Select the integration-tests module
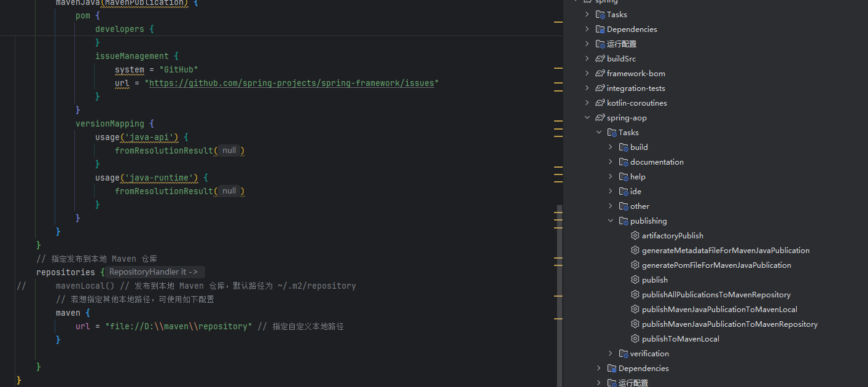The width and height of the screenshot is (868, 387). (636, 88)
